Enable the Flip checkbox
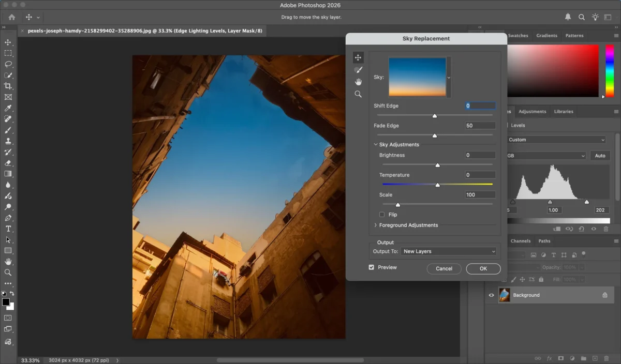621x364 pixels. pyautogui.click(x=382, y=215)
